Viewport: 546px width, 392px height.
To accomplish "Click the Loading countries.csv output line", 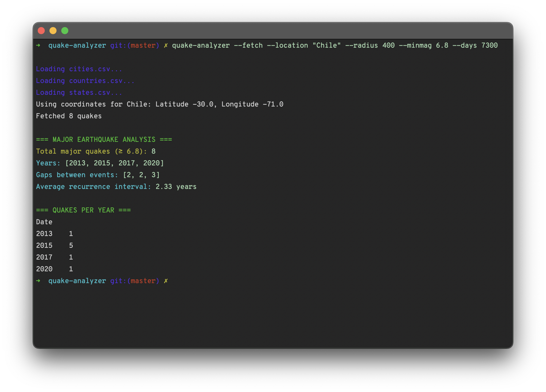I will (85, 81).
